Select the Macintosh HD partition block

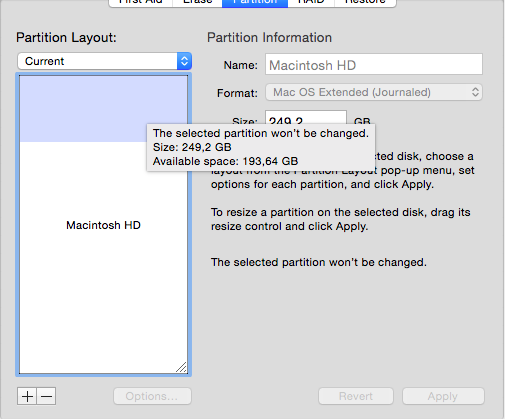pos(103,225)
